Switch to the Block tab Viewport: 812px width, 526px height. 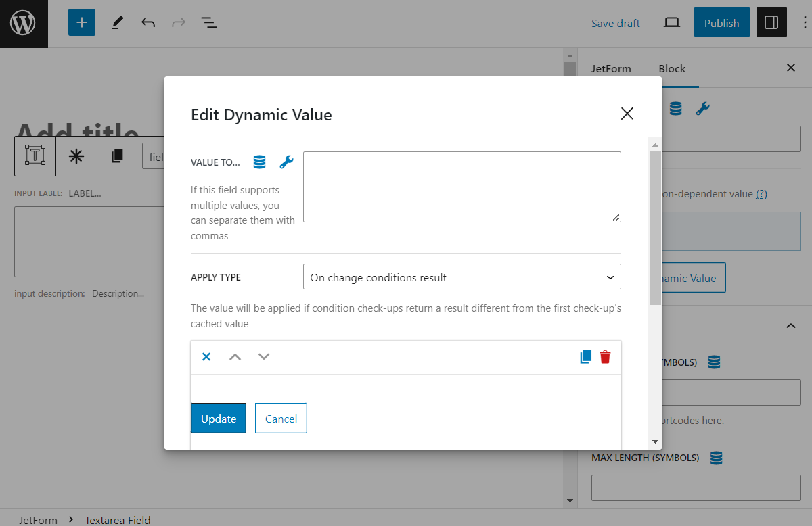coord(672,68)
